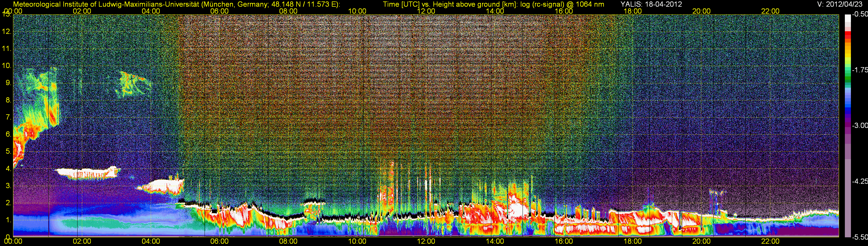
Task: Click the -3.00 color scale value
Action: pos(860,125)
